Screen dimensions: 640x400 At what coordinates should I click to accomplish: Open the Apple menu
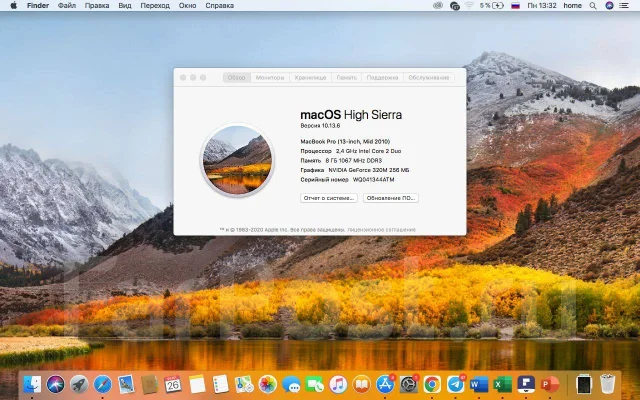[x=13, y=6]
